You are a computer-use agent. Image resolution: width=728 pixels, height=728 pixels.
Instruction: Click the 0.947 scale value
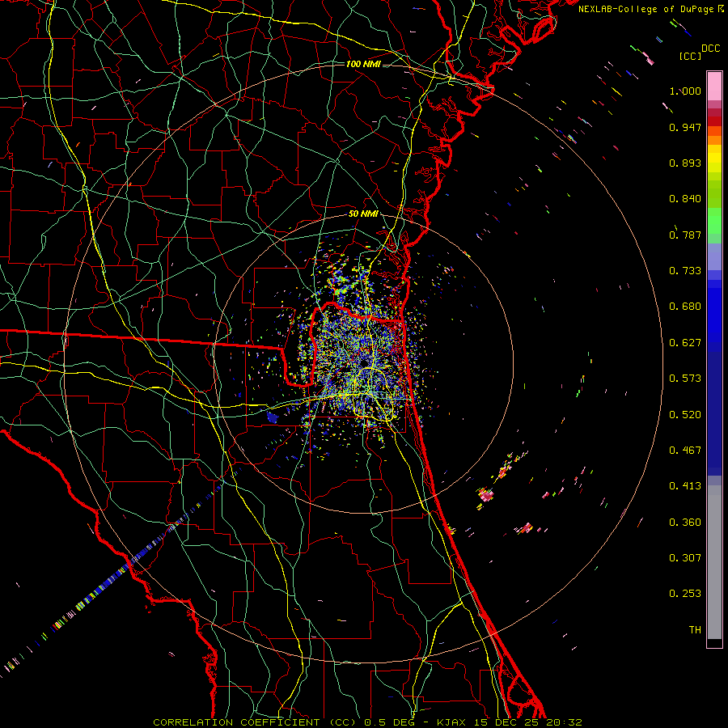[685, 127]
